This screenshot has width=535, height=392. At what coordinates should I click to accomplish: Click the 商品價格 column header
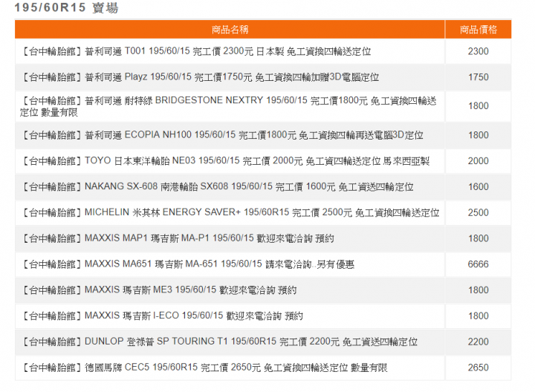coord(479,30)
